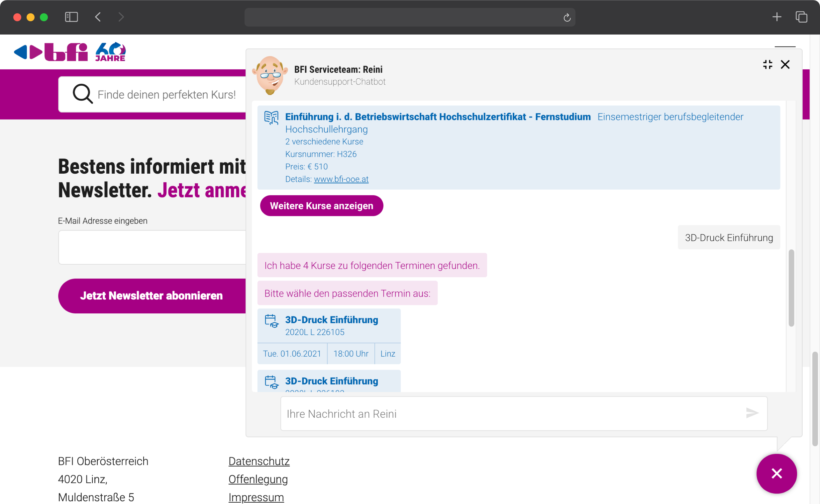Screen dimensions: 820x504
Task: Shrink the chat window with collapse icon
Action: 767,64
